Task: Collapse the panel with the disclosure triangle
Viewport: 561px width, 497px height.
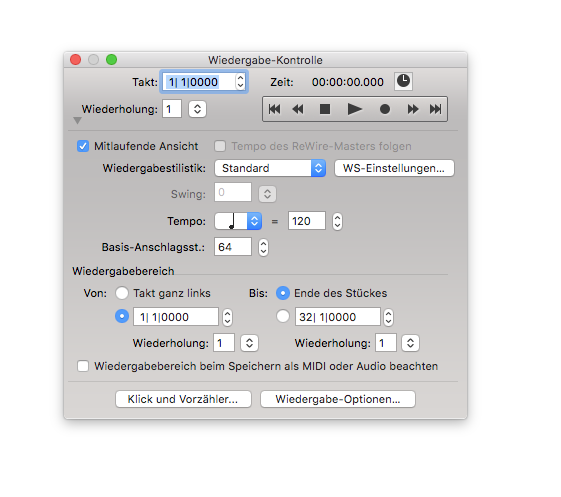Action: pos(77,121)
